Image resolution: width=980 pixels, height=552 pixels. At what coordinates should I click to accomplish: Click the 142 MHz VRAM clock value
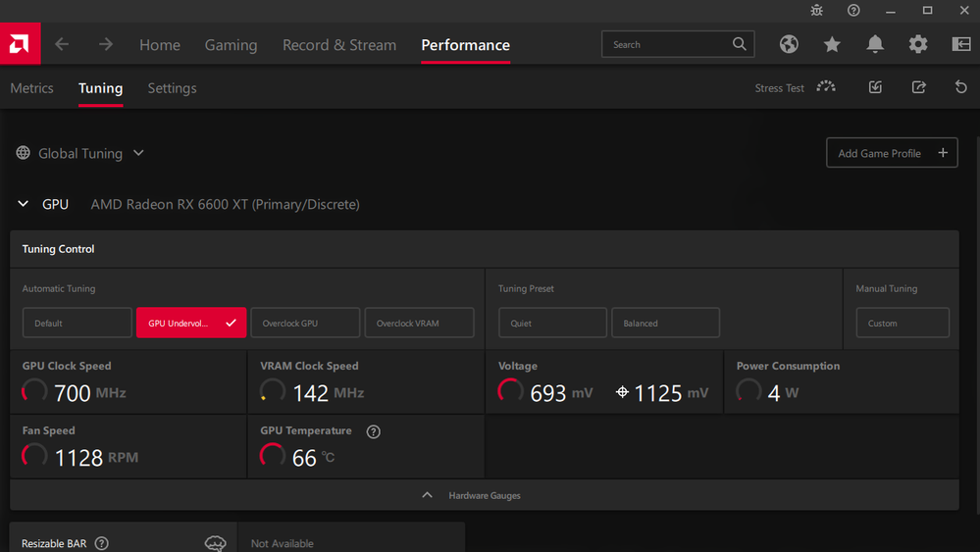328,393
